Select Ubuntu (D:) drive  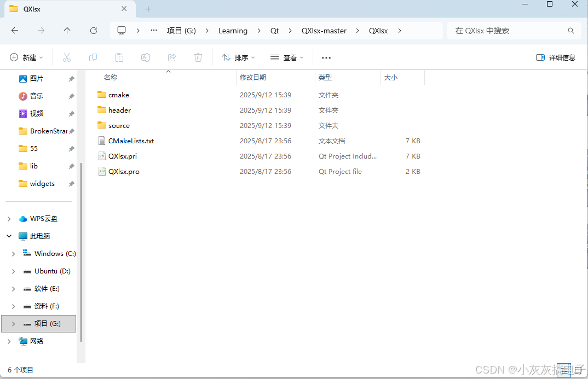coord(47,271)
